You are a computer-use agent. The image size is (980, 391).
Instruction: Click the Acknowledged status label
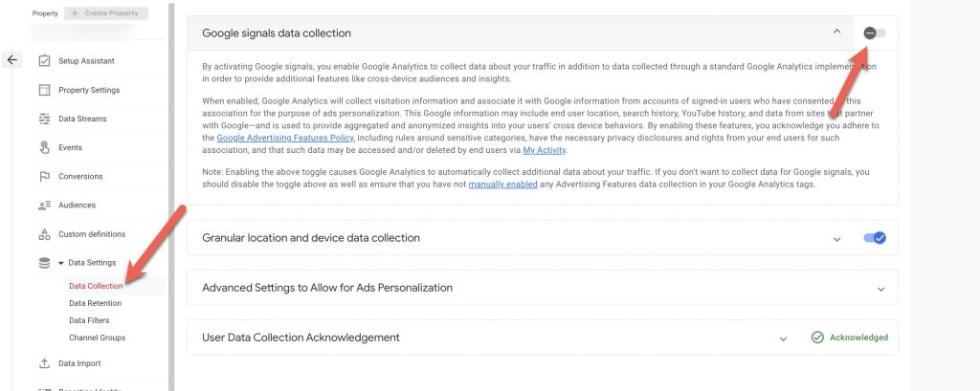pyautogui.click(x=858, y=337)
